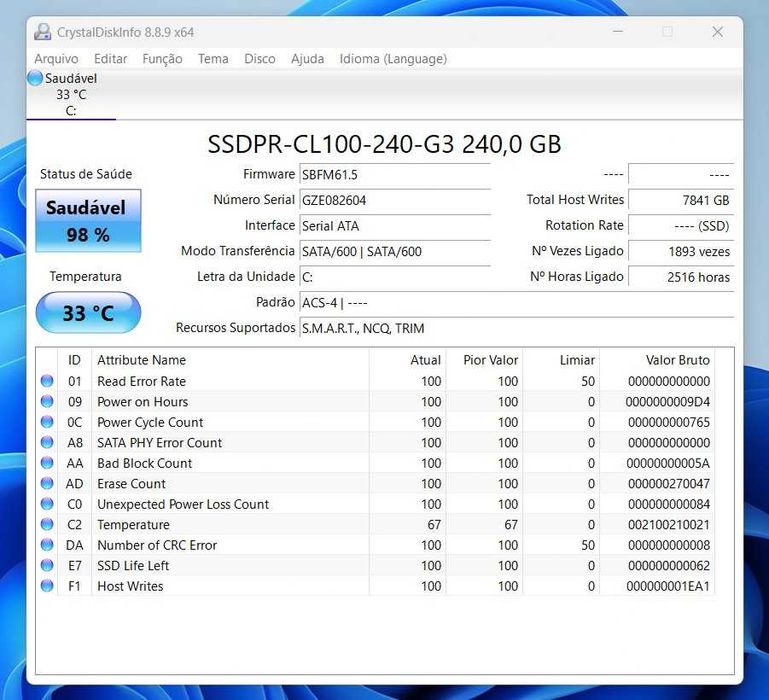Click the Interface field Serial ATA
The height and width of the screenshot is (700, 769).
(x=395, y=226)
